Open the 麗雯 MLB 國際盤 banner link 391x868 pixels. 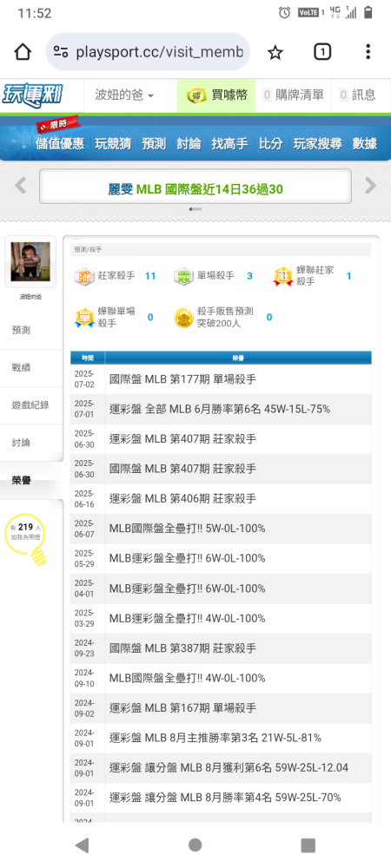pos(195,189)
